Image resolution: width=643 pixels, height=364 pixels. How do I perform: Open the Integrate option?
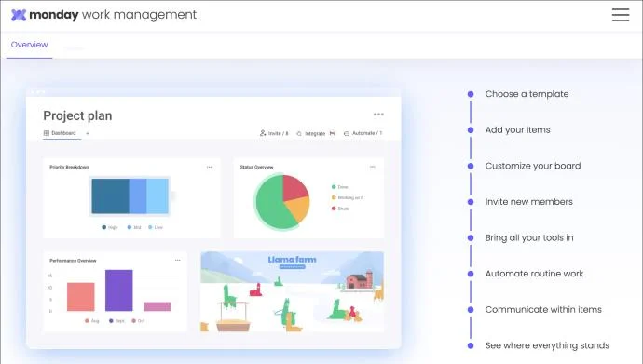pos(311,133)
